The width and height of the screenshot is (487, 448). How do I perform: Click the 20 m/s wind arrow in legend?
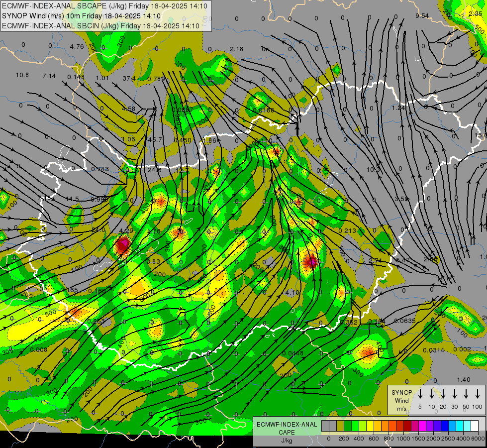[443, 394]
